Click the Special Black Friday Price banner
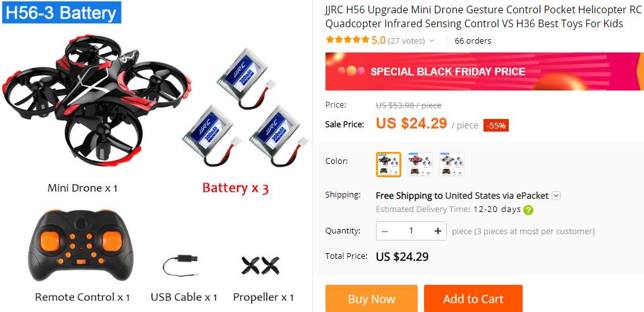The image size is (644, 312). click(485, 72)
